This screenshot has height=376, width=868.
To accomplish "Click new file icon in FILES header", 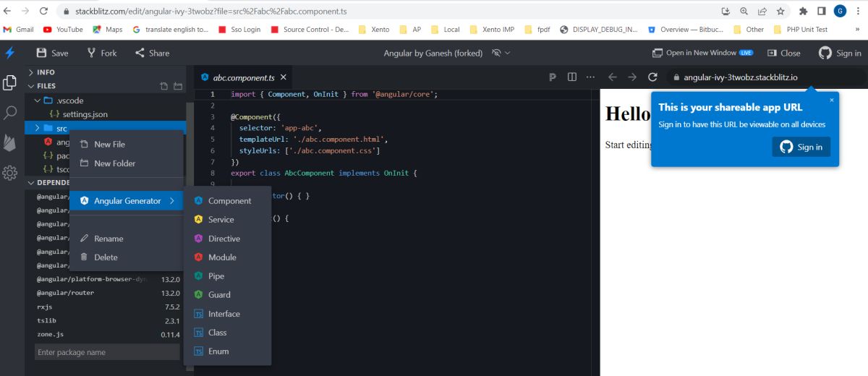I will (164, 86).
